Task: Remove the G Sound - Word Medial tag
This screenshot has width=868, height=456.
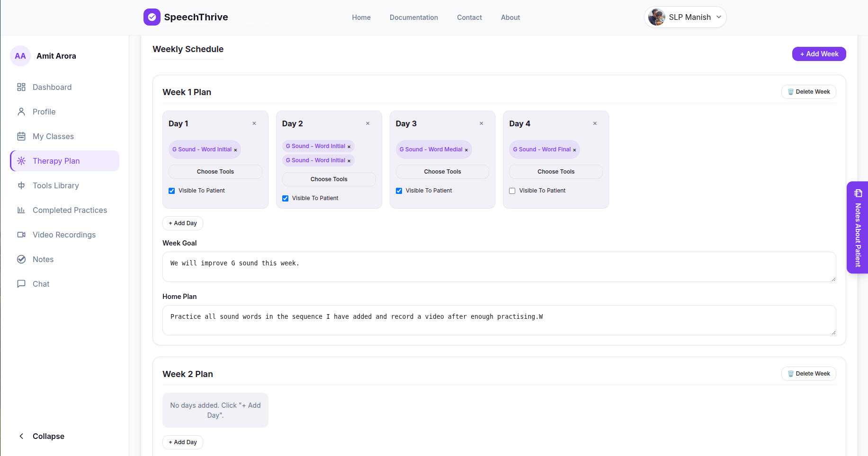Action: 466,150
